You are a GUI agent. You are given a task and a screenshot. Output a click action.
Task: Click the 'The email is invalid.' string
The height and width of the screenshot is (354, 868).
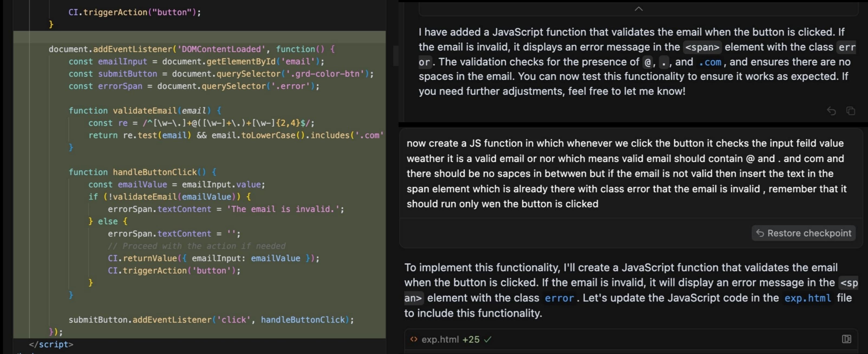pyautogui.click(x=283, y=209)
